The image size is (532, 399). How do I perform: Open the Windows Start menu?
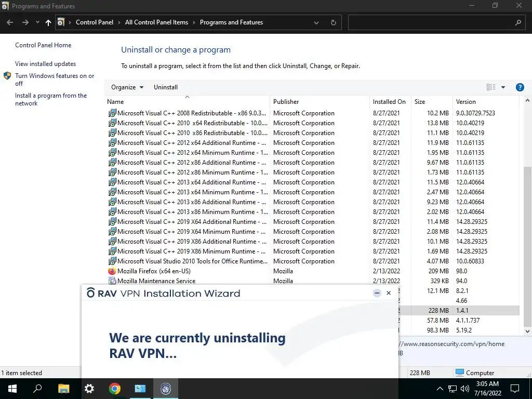pyautogui.click(x=12, y=389)
